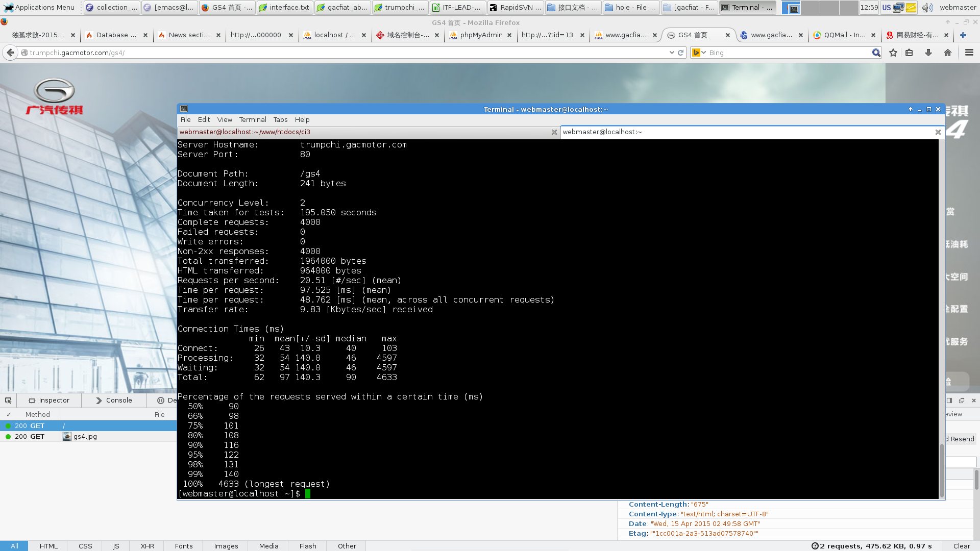Screen dimensions: 980x551
Task: Click the volume icon in system tray
Action: (x=927, y=8)
